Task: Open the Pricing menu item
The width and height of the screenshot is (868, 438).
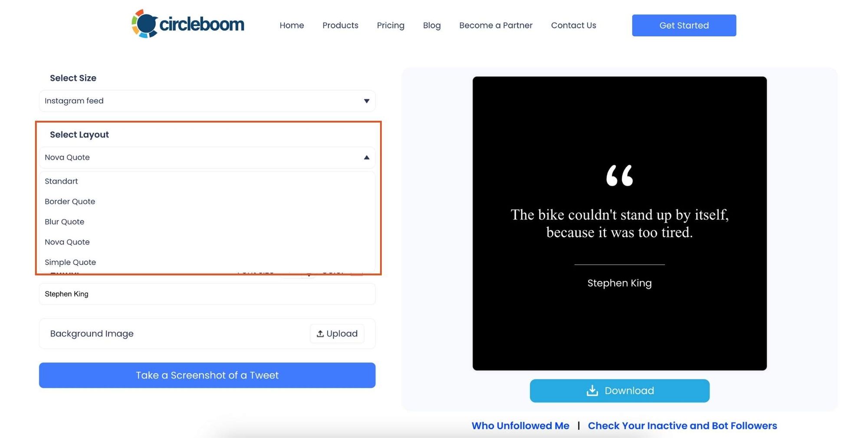Action: coord(390,25)
